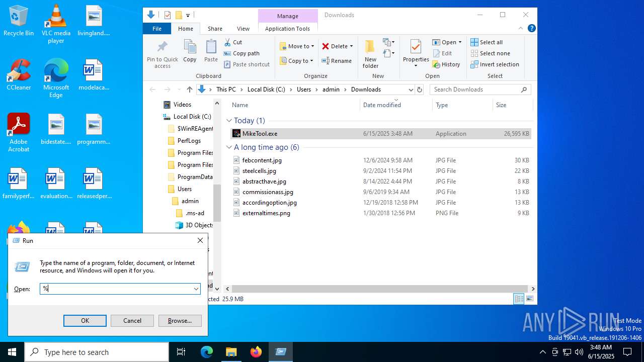Collapse the Today group

pyautogui.click(x=229, y=121)
